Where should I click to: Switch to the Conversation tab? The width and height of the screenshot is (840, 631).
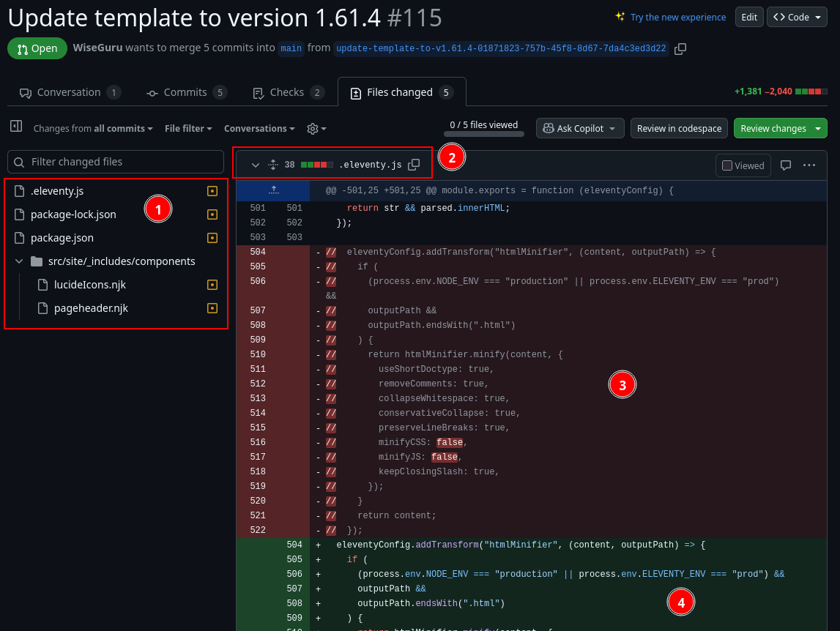pyautogui.click(x=69, y=92)
